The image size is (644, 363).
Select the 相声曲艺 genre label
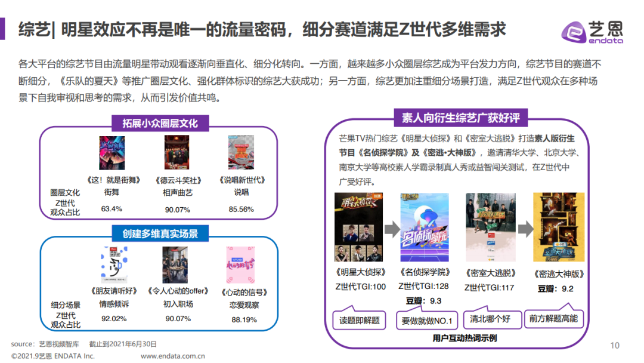coord(178,192)
